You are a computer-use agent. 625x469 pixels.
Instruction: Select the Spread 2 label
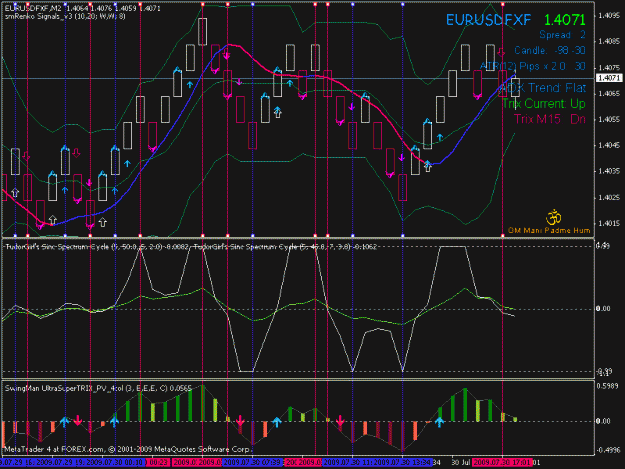click(x=562, y=35)
